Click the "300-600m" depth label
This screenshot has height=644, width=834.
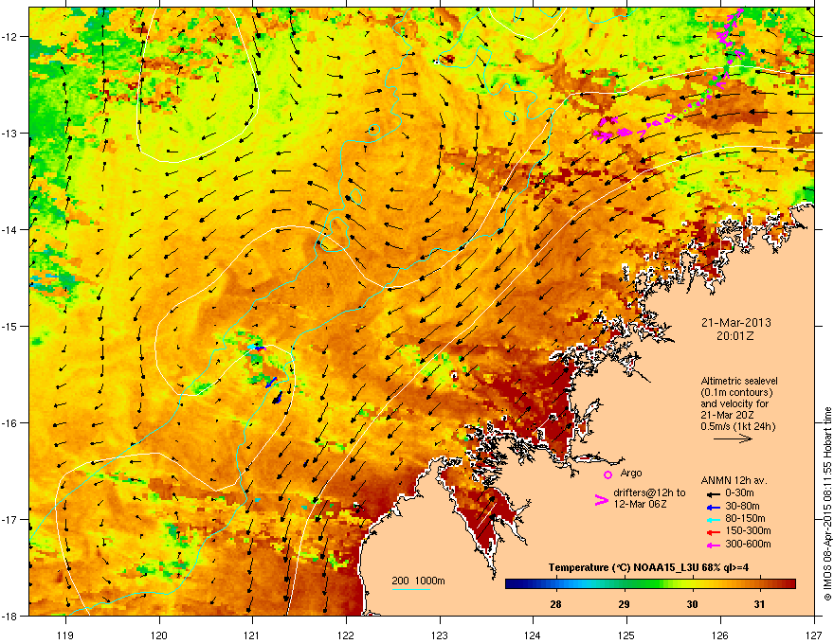[x=748, y=545]
